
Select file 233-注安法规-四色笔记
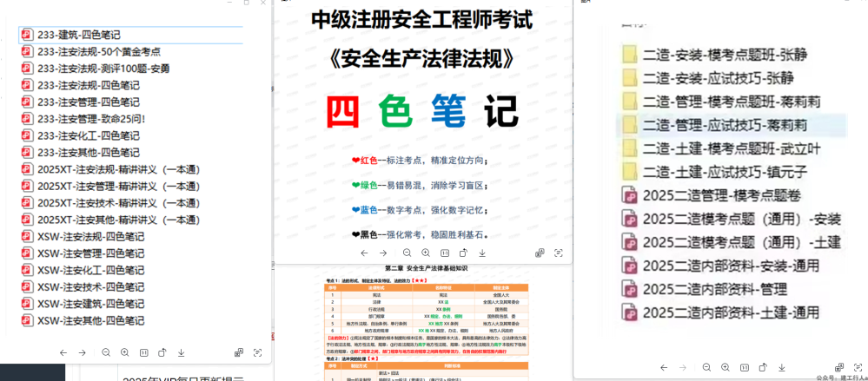[x=80, y=85]
